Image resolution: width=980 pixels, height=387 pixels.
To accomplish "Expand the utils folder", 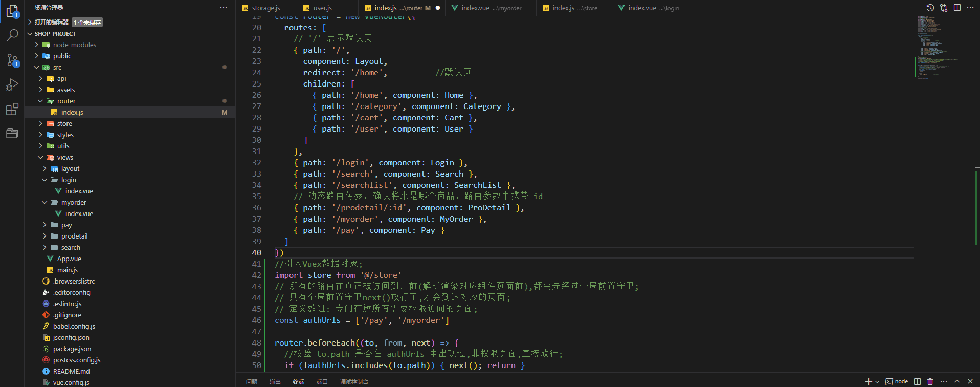I will [x=40, y=146].
